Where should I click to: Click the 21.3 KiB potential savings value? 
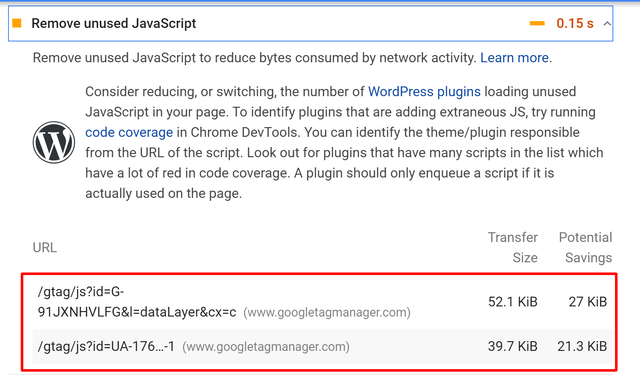582,347
